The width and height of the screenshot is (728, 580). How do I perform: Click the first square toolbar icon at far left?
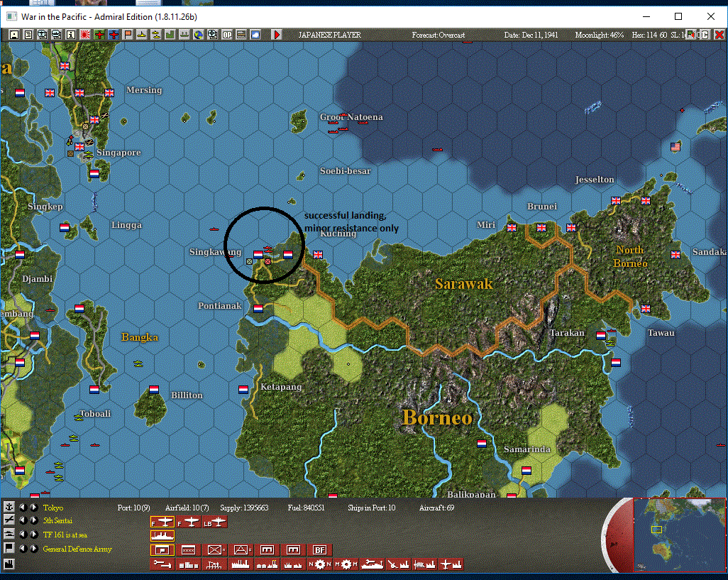(x=14, y=34)
